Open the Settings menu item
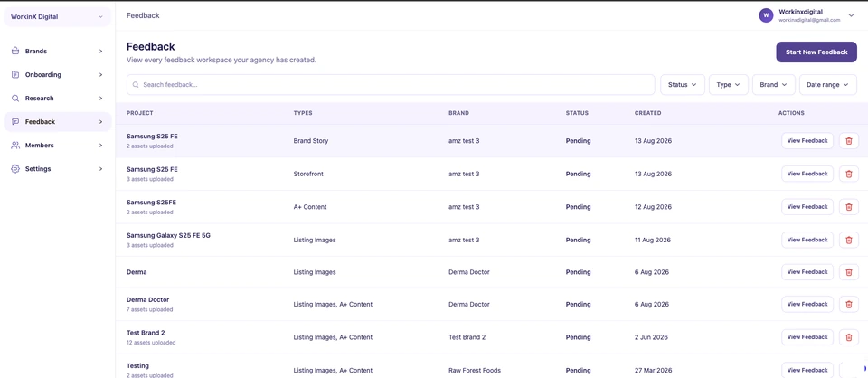 57,169
